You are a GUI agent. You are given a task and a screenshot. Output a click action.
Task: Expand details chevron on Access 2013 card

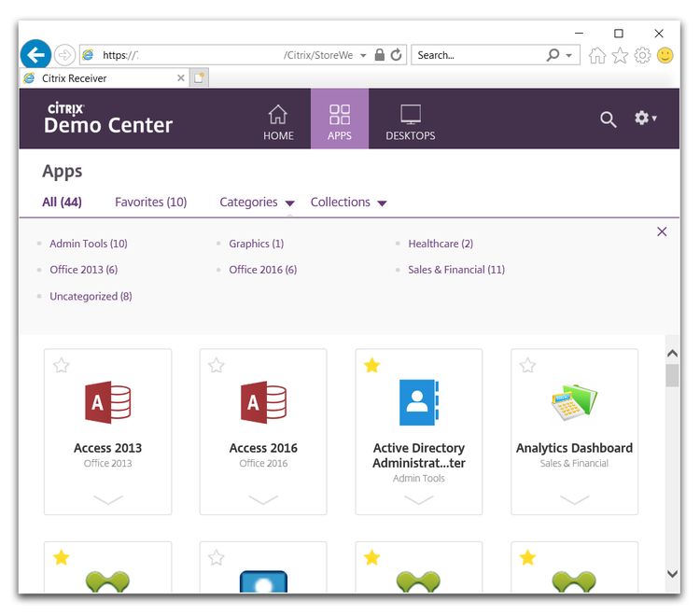(107, 499)
